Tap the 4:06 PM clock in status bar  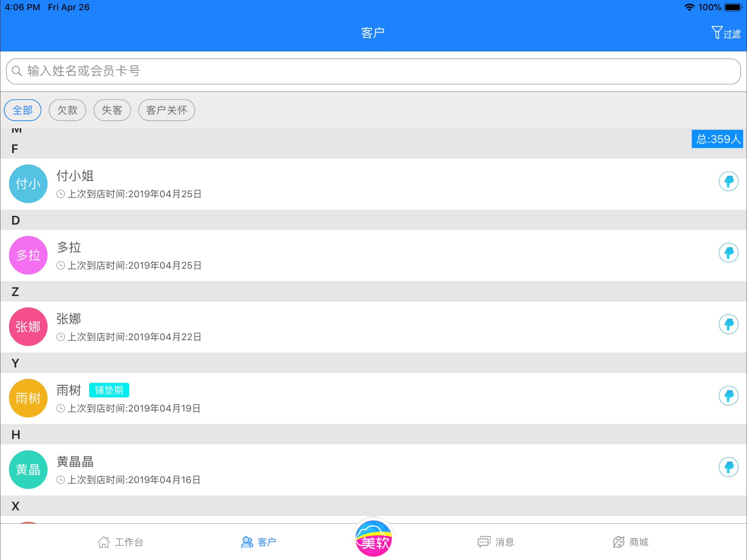22,7
